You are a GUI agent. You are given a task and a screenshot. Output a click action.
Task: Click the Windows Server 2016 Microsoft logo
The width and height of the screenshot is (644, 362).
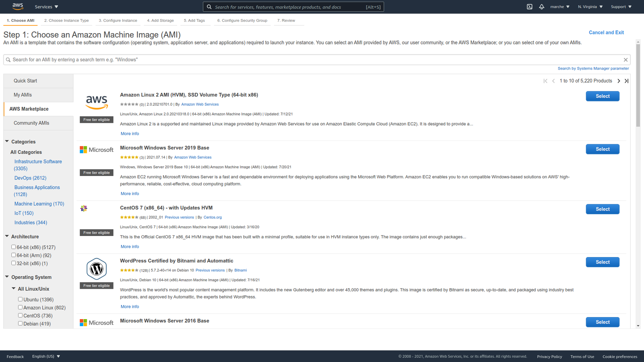coord(96,323)
